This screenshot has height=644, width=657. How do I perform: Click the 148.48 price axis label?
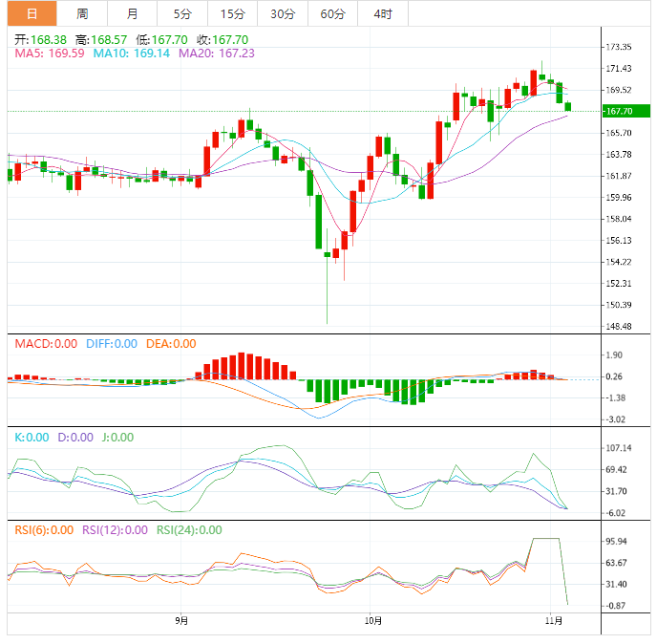pyautogui.click(x=619, y=326)
